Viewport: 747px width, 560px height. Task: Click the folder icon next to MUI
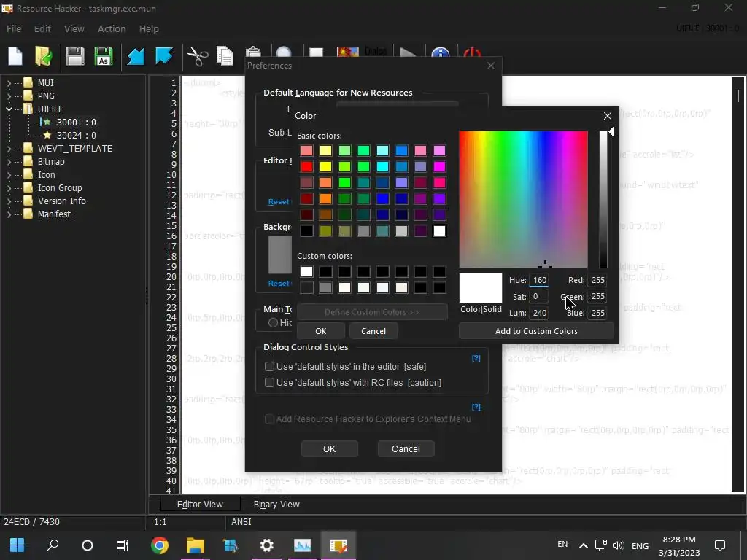coord(28,82)
